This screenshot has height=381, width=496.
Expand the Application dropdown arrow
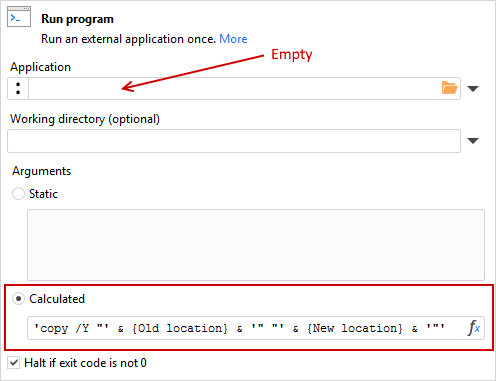(x=473, y=89)
